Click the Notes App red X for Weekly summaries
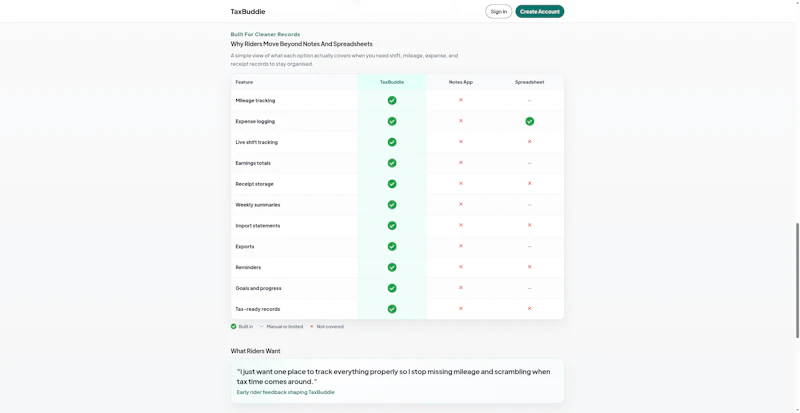800x413 pixels. 461,204
